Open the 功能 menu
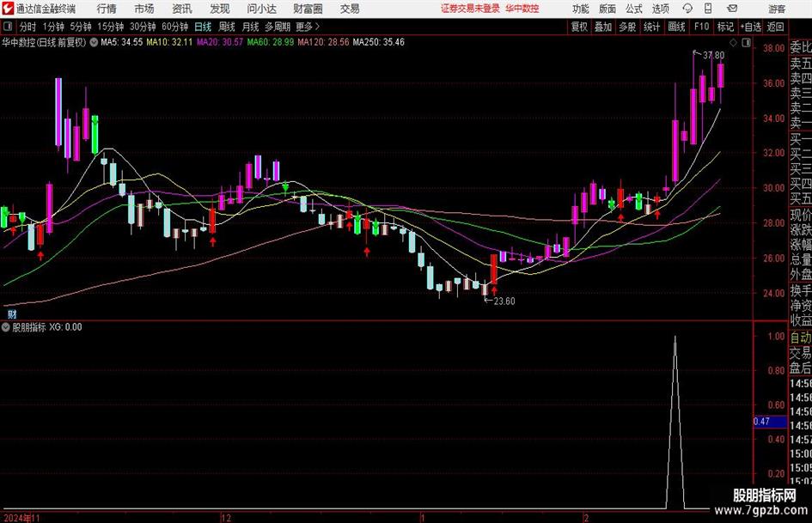Image resolution: width=812 pixels, height=523 pixels. point(581,9)
